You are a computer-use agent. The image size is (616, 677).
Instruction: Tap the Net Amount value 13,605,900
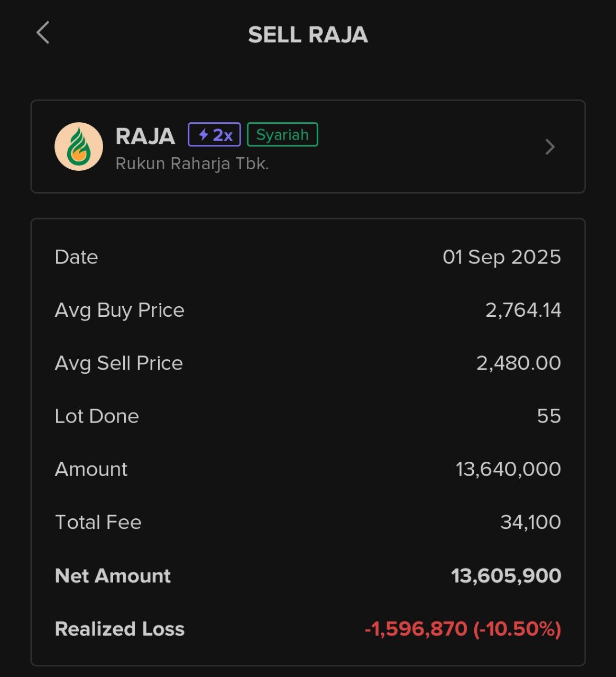pos(506,576)
